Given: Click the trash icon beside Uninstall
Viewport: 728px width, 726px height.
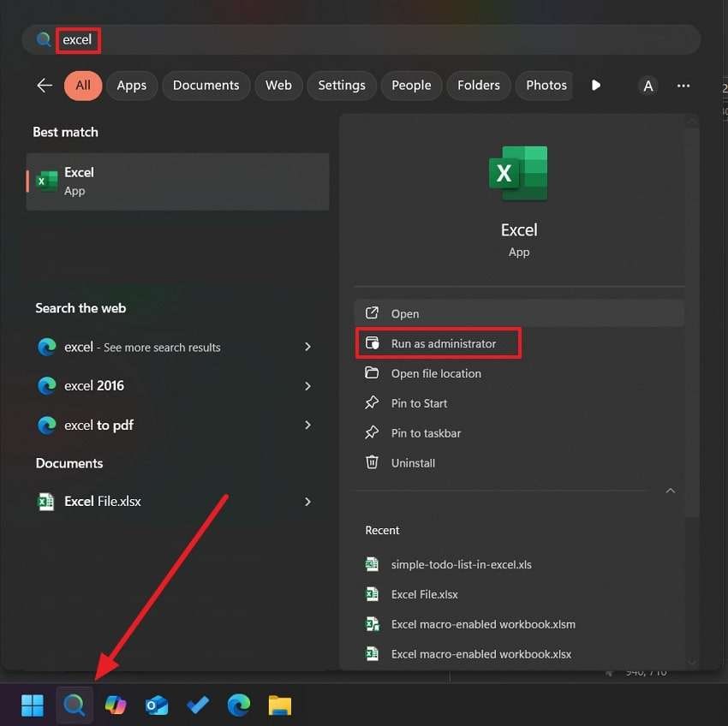Looking at the screenshot, I should [372, 461].
